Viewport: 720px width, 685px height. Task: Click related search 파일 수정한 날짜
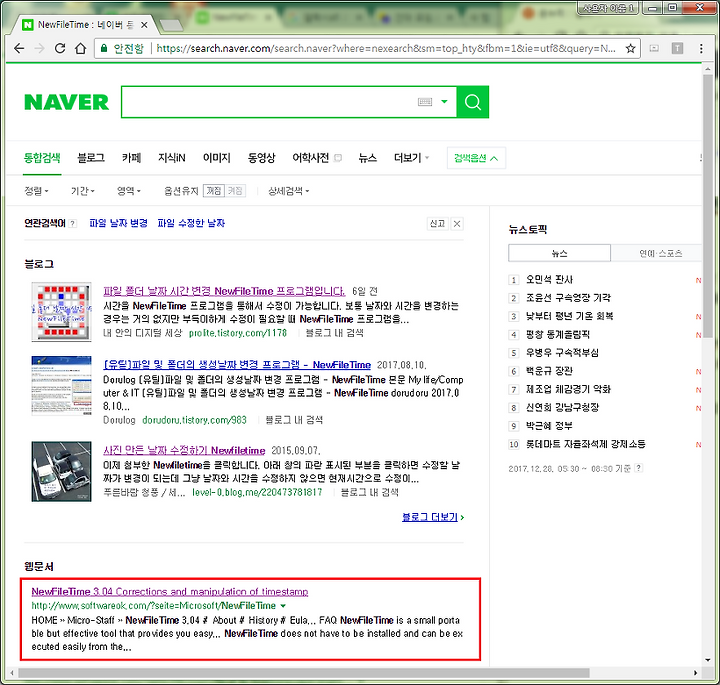(191, 224)
